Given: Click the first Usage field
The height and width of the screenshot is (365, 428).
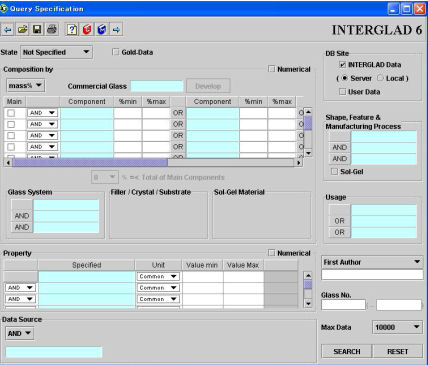Looking at the screenshot, I should [x=384, y=210].
